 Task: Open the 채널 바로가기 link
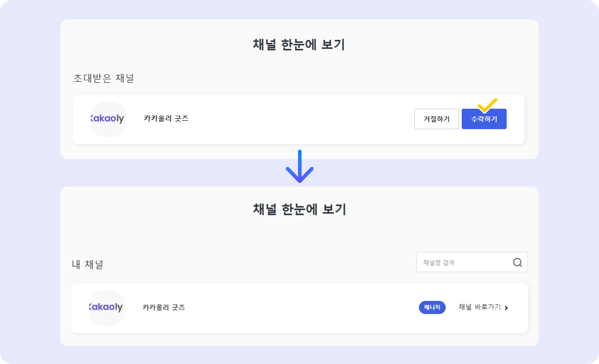tap(479, 307)
